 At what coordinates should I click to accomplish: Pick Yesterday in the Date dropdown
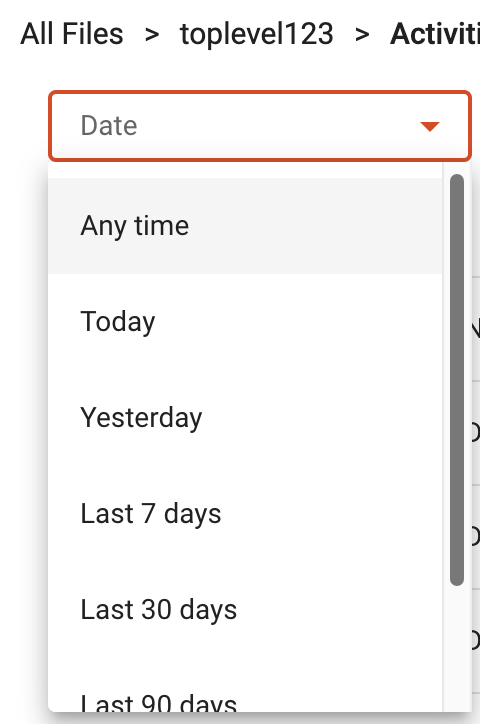coord(141,418)
